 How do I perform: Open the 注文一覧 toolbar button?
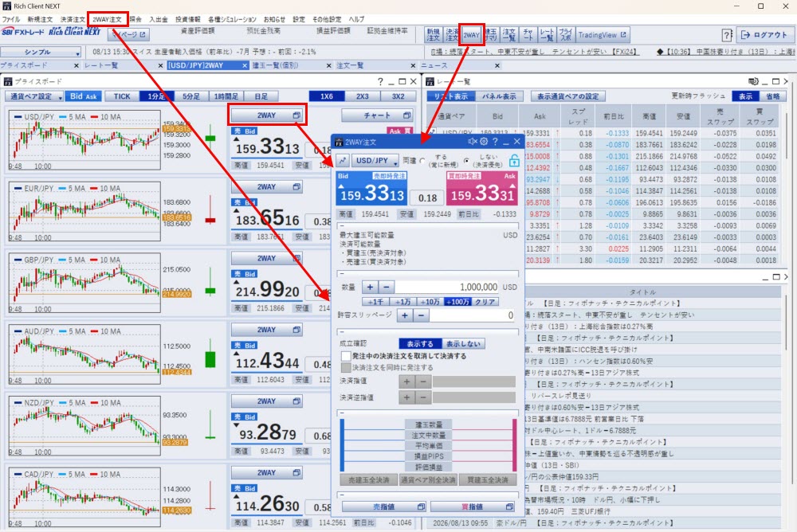[508, 35]
